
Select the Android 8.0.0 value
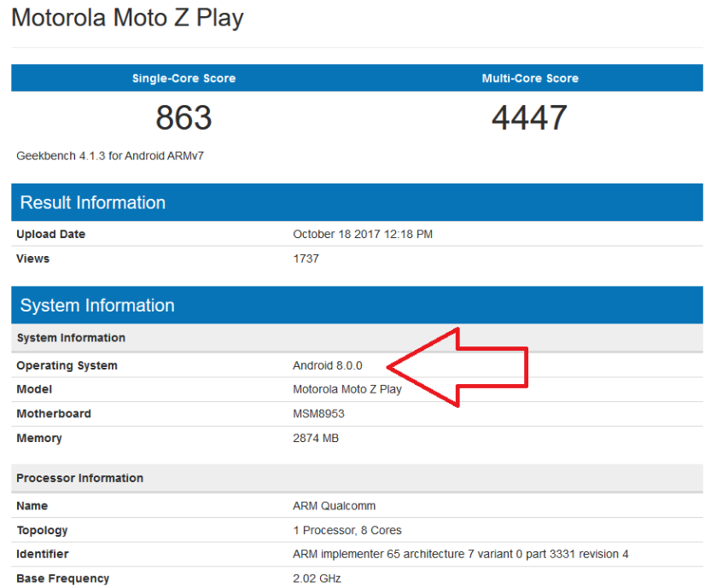328,365
